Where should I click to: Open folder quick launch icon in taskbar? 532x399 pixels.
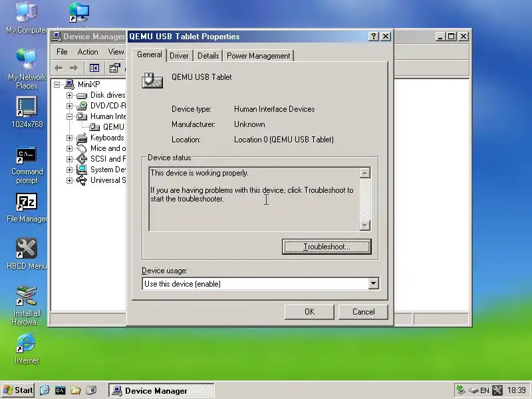[75, 390]
